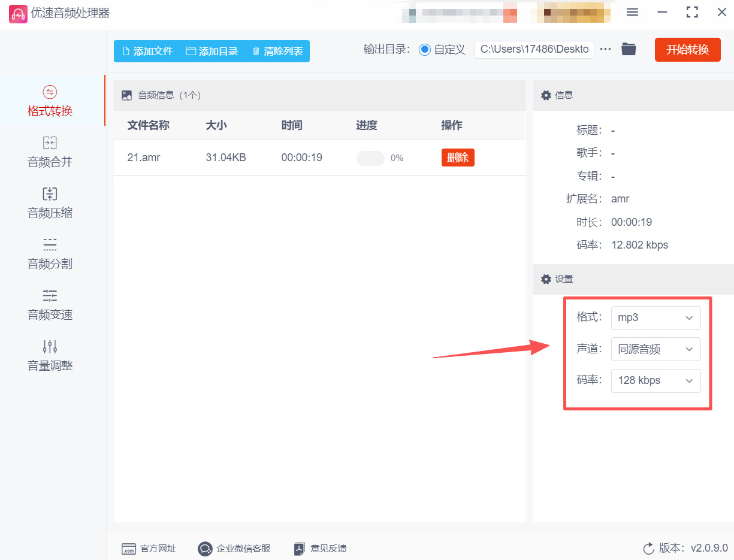The image size is (734, 560).
Task: Click the three-dots browse button
Action: pyautogui.click(x=605, y=49)
